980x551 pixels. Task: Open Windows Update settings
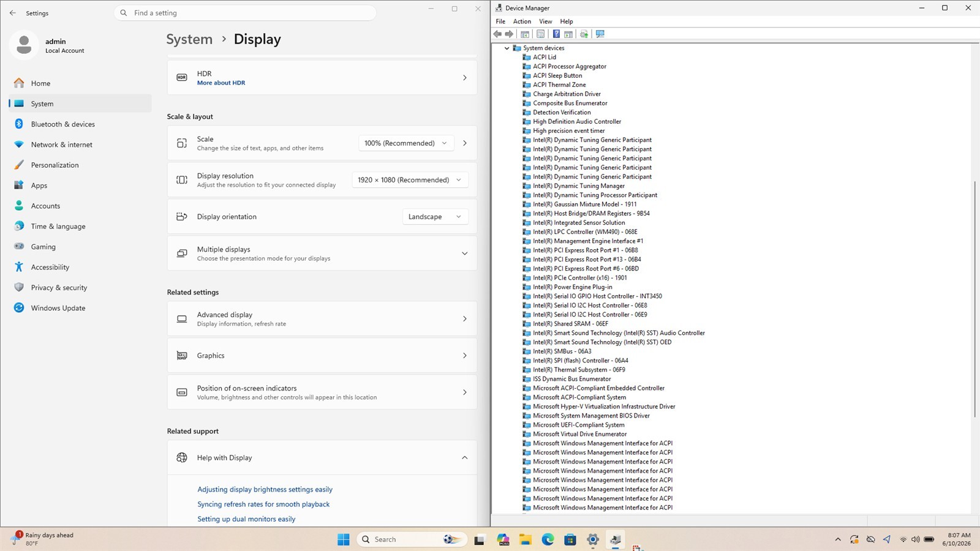tap(80, 308)
